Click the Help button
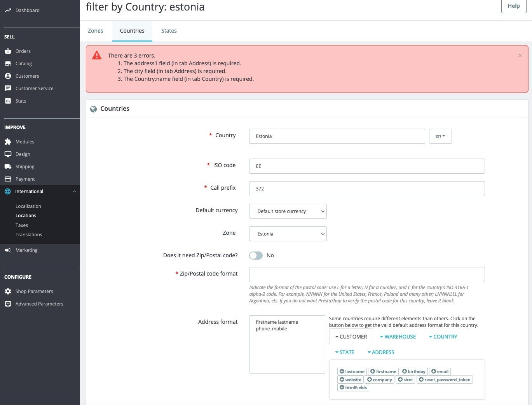 point(514,6)
